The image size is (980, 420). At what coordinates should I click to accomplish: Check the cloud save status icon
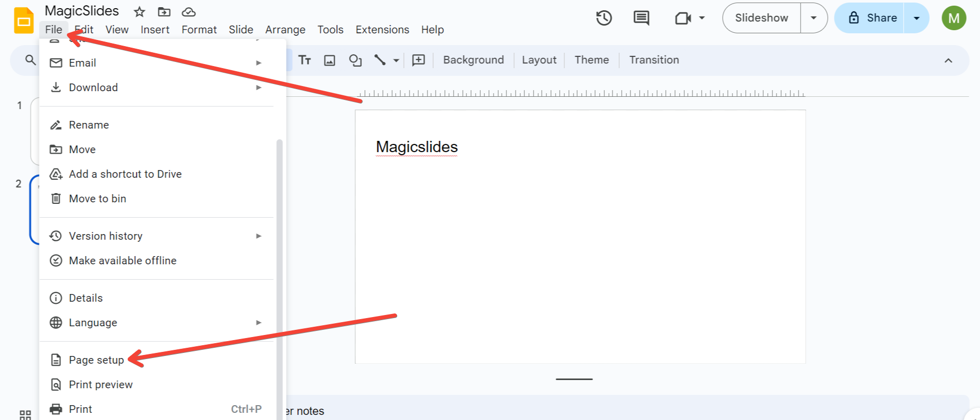pos(189,12)
